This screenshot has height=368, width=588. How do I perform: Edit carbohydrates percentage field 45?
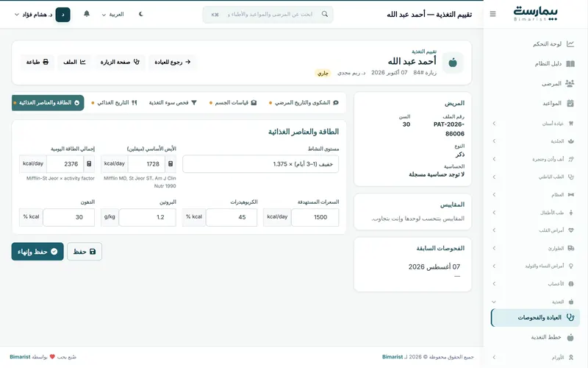232,217
